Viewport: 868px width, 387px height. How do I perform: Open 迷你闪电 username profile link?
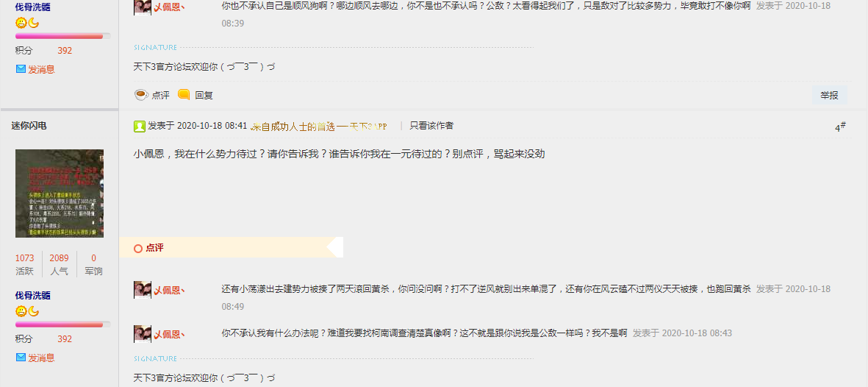tap(29, 126)
